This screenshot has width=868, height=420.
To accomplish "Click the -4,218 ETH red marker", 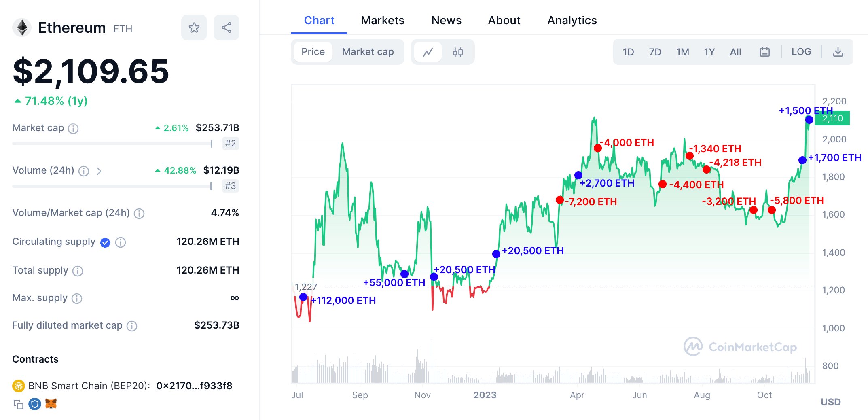I will [707, 170].
